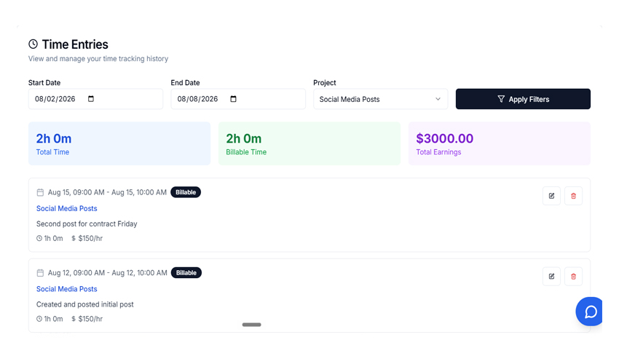Image resolution: width=619 pixels, height=364 pixels.
Task: Click the clock icon beside Time Entries
Action: tap(33, 44)
